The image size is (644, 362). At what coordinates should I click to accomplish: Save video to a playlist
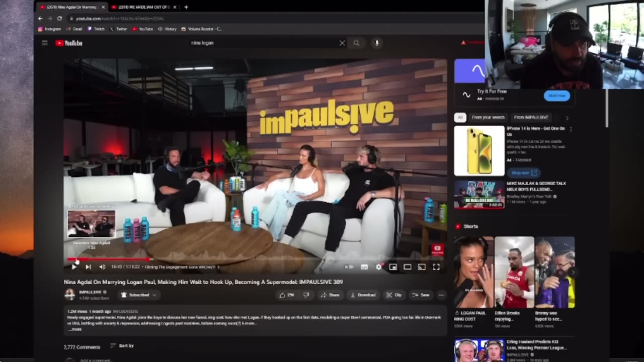click(421, 295)
